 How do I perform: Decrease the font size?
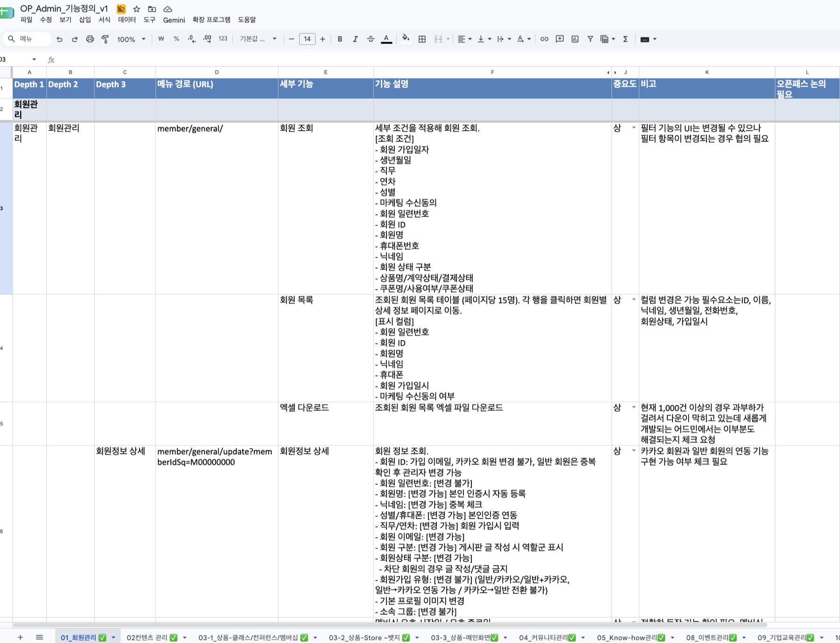click(292, 39)
